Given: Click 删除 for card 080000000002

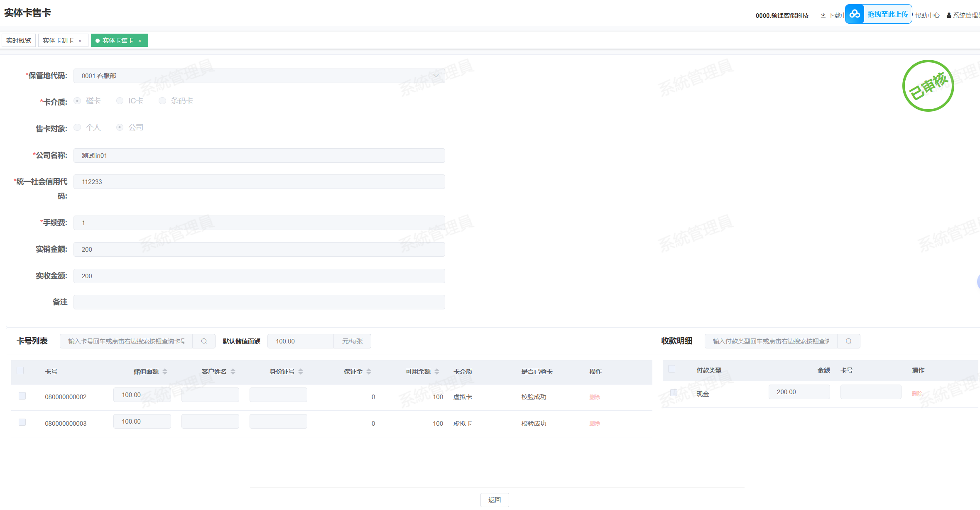Looking at the screenshot, I should [x=595, y=397].
